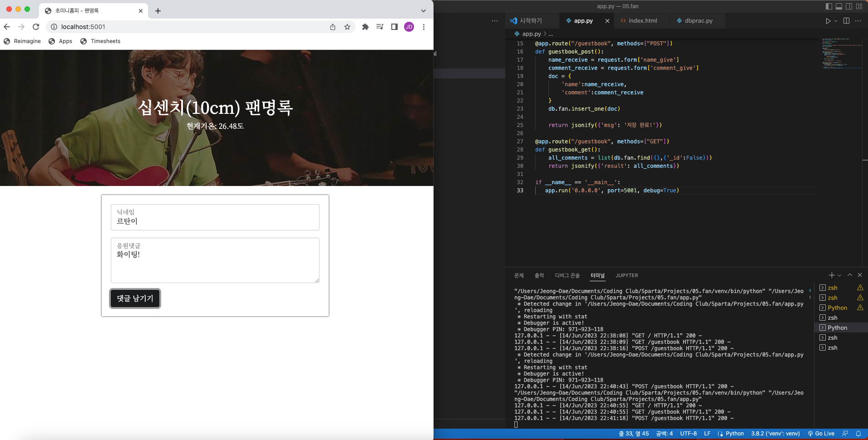Bookmark this page with the star icon
This screenshot has width=868, height=440.
[347, 27]
